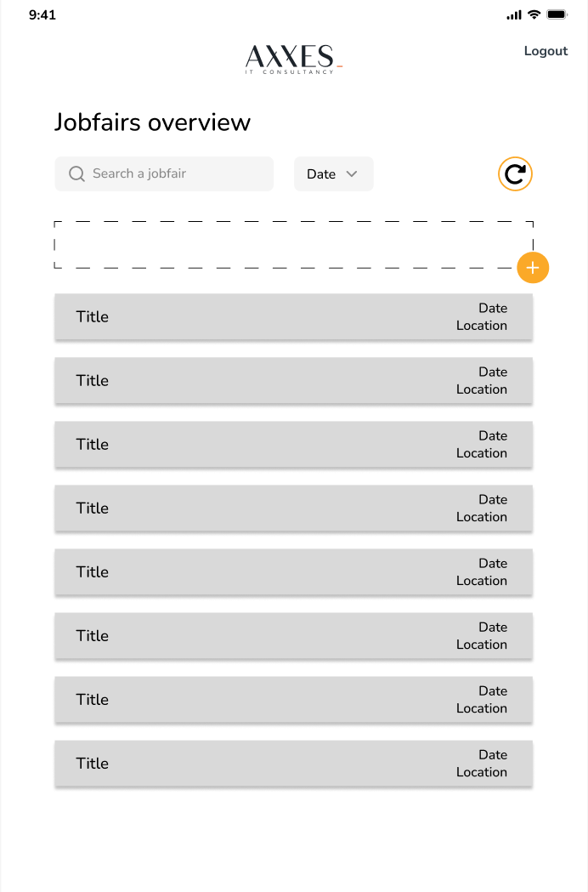Click the battery indicator
588x892 pixels.
click(x=558, y=14)
